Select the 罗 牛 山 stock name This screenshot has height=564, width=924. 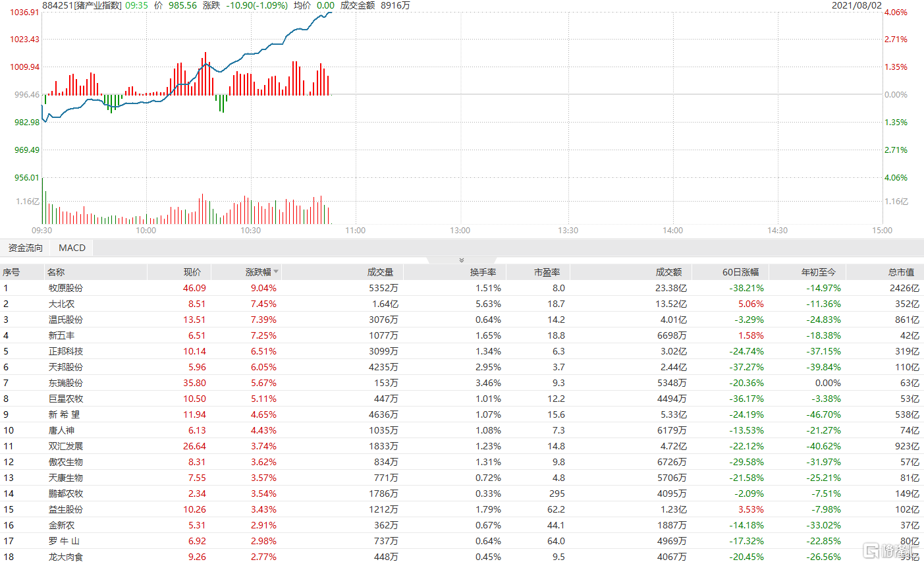point(64,541)
